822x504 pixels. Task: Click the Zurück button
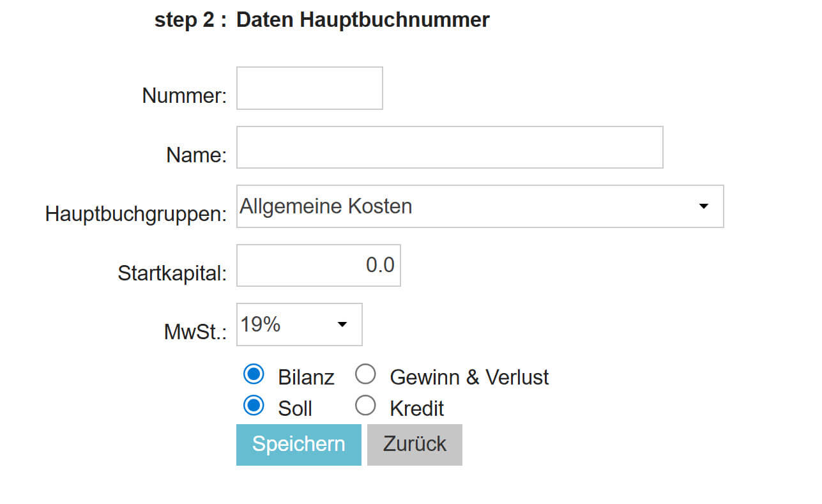(x=414, y=444)
